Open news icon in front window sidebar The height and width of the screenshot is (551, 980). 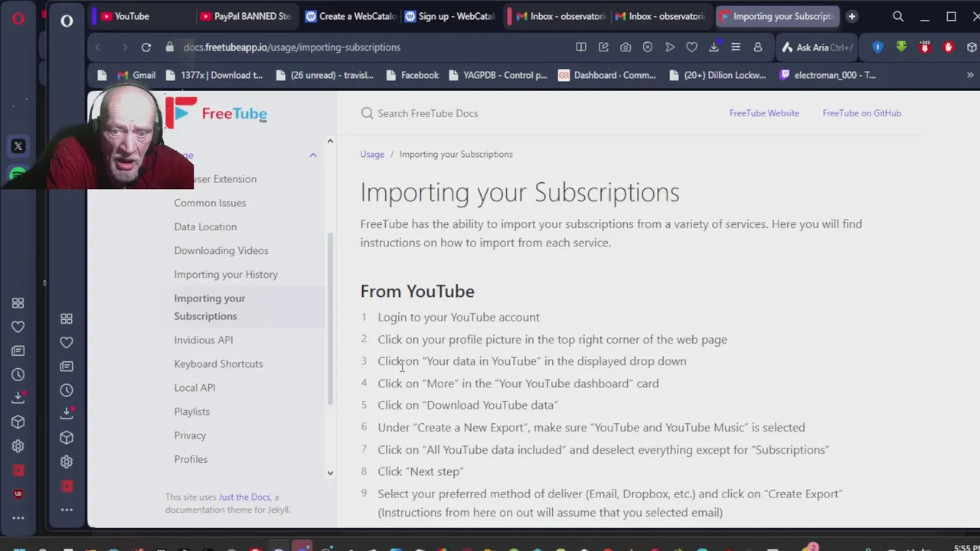point(67,367)
